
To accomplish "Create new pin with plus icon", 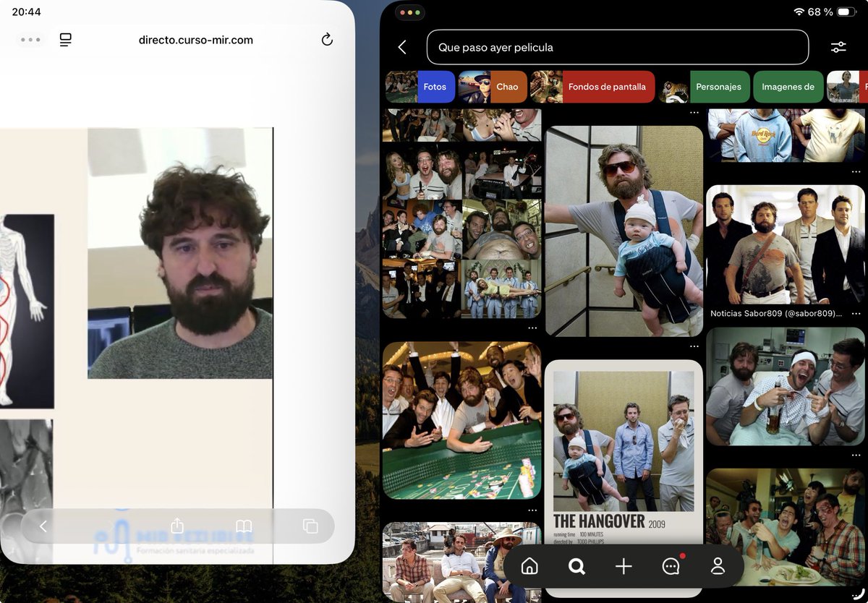I will click(x=624, y=566).
